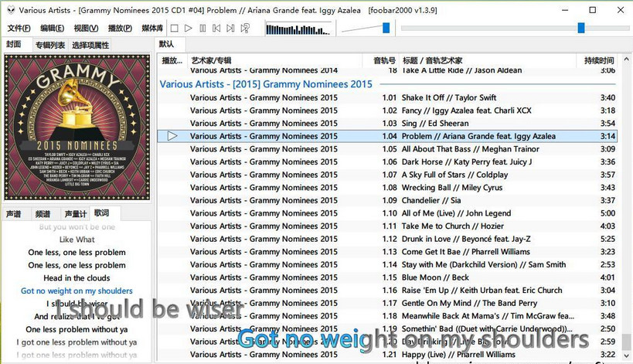Click the Grammy Nominees 2015 group header
This screenshot has height=364, width=633.
(x=266, y=84)
